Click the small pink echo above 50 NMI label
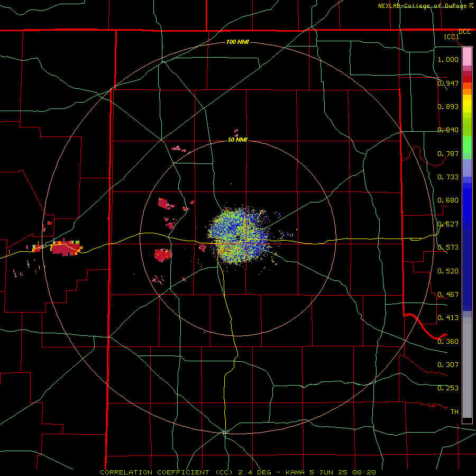Screen dimensions: 476x476 (236, 132)
